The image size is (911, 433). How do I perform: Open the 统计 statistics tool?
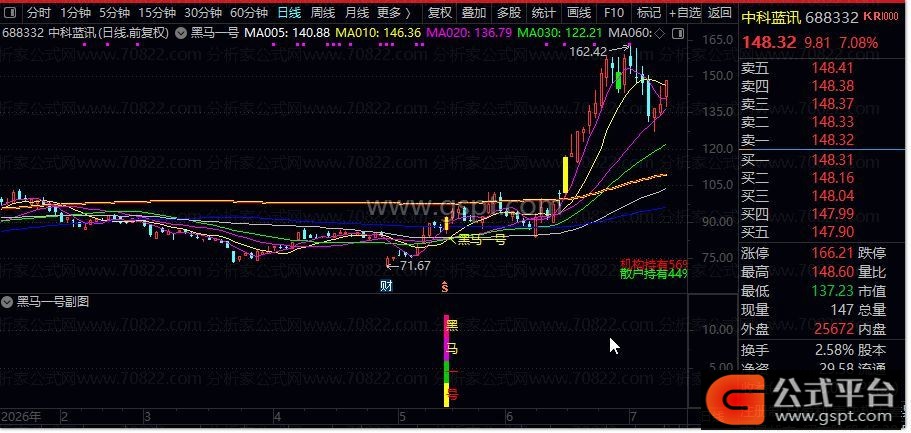[543, 13]
